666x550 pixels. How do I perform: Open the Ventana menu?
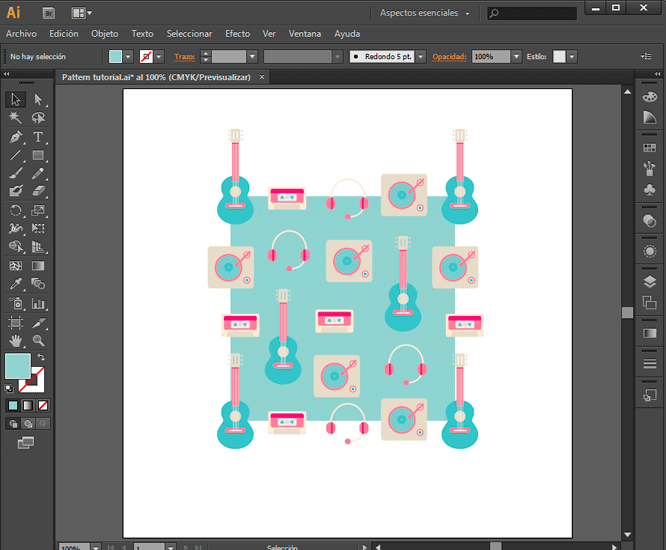tap(305, 34)
